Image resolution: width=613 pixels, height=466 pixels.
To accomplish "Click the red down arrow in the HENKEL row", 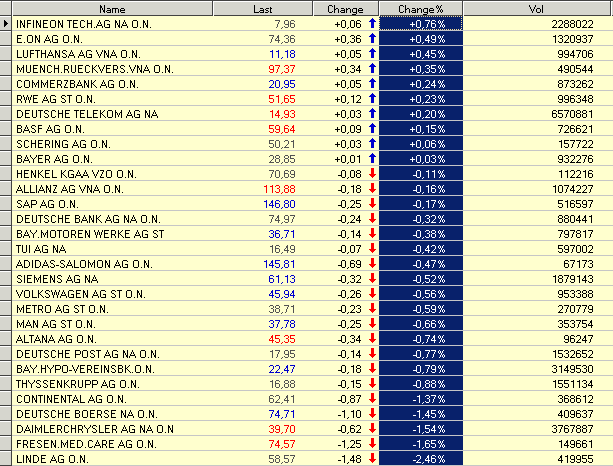I will 372,173.
